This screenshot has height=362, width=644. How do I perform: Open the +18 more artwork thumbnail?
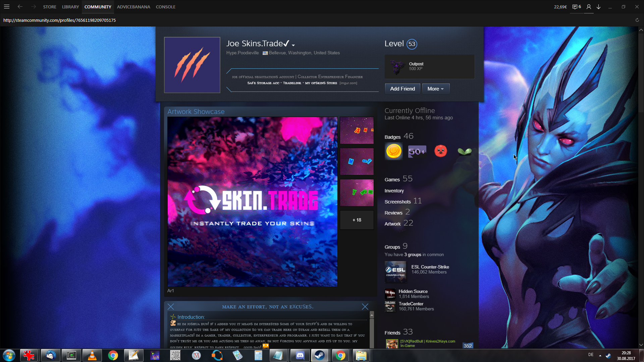coord(357,220)
